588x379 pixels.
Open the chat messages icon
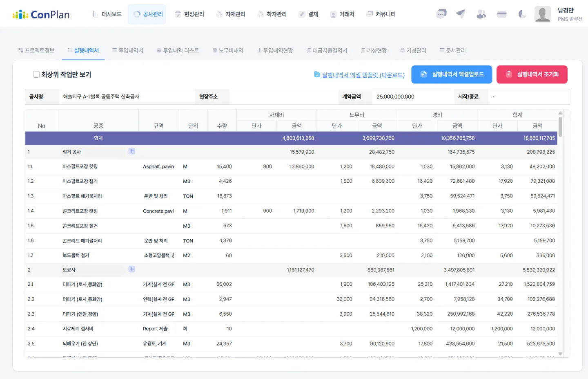point(441,14)
